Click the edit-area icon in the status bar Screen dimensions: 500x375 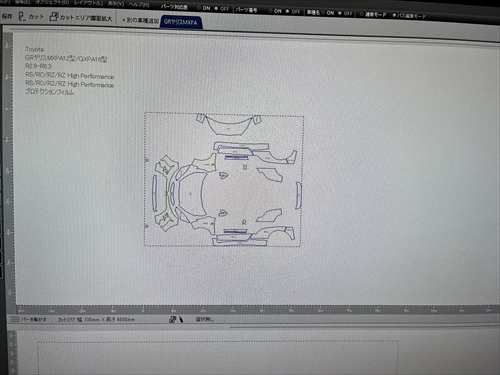tap(172, 319)
